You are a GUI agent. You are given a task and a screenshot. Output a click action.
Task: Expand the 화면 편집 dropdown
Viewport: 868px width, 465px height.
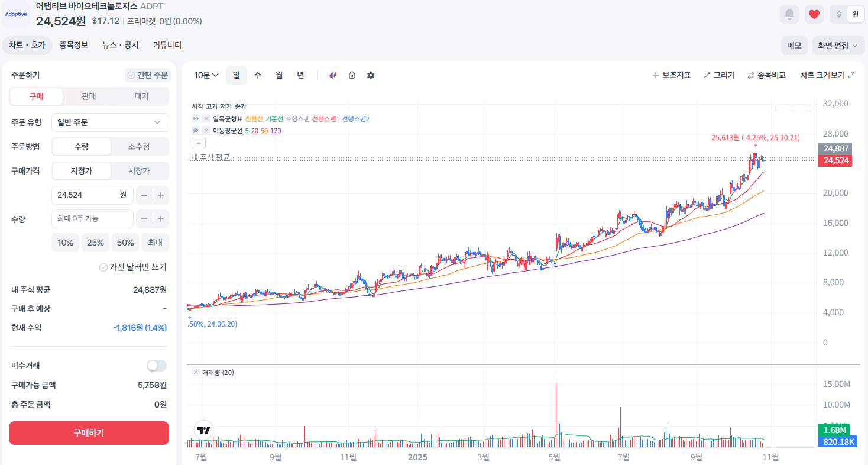(x=837, y=46)
